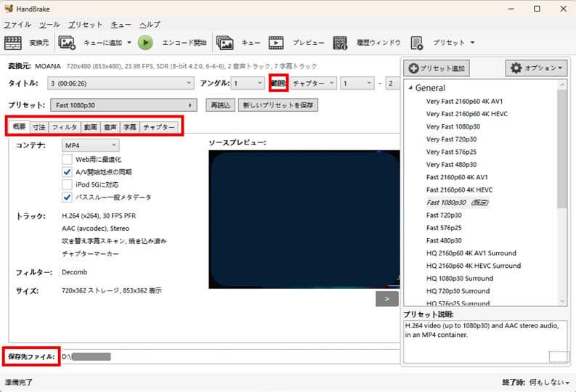Click the 新しいプリセットを保存 button
Viewport: 576px width, 392px height.
coord(277,105)
